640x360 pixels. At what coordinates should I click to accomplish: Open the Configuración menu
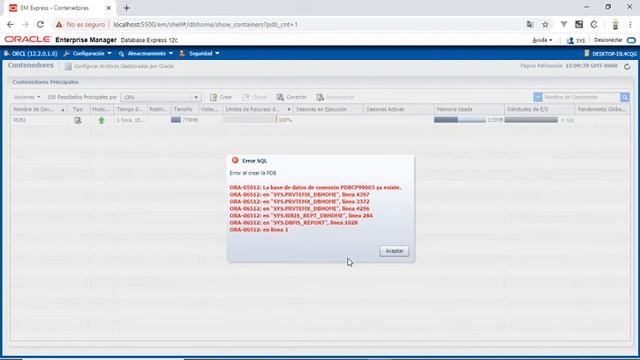[x=88, y=53]
